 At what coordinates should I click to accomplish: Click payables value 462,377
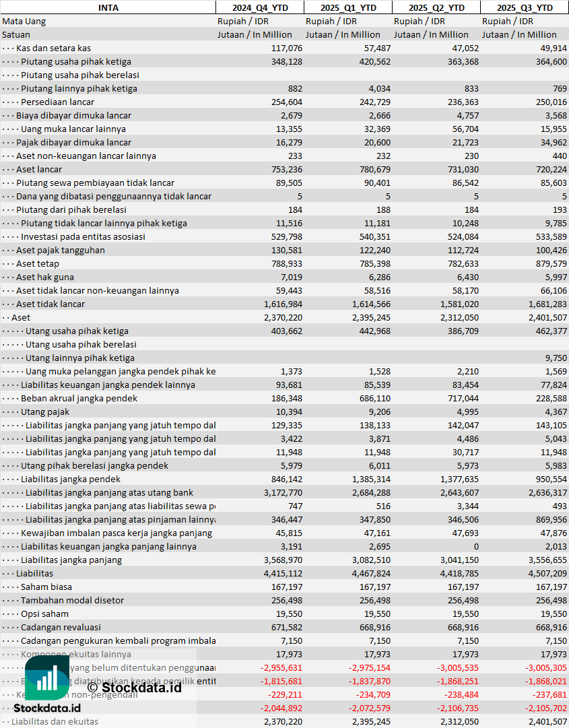tap(551, 331)
